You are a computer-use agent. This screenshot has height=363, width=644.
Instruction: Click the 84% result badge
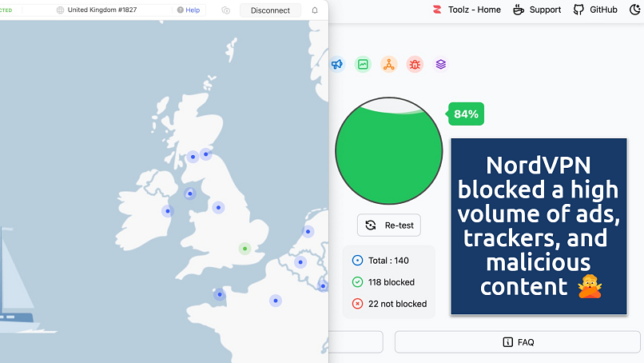(466, 114)
